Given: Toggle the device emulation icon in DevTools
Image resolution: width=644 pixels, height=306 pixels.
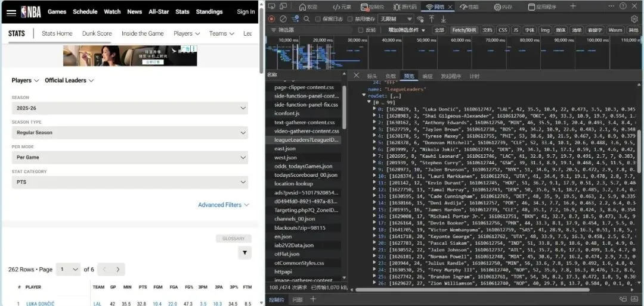Looking at the screenshot, I should click(x=283, y=6).
